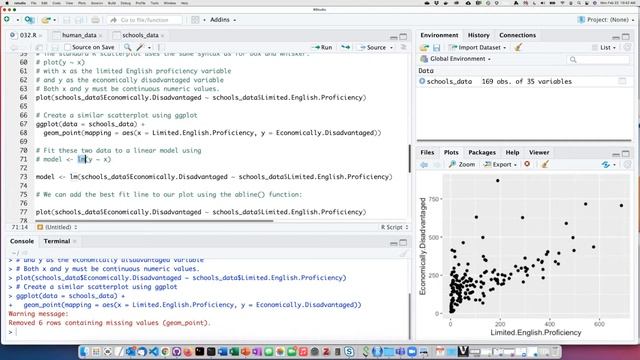Clear environment objects with the broom icon
Viewport: 640px width, 360px height.
518,47
